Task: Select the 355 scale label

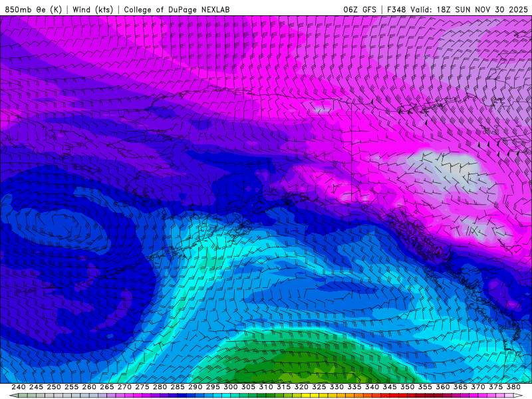Action: [425, 387]
